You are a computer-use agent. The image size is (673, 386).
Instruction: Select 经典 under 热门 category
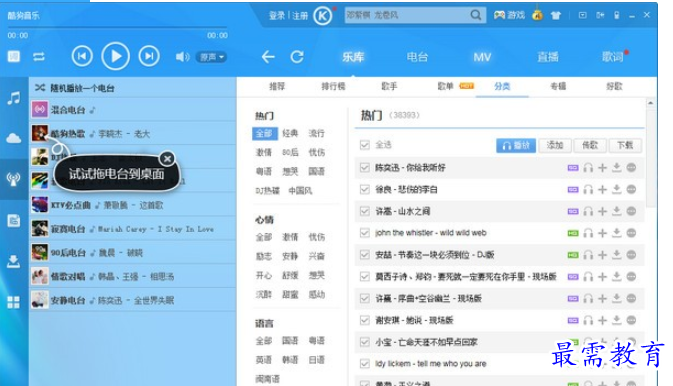pos(290,133)
